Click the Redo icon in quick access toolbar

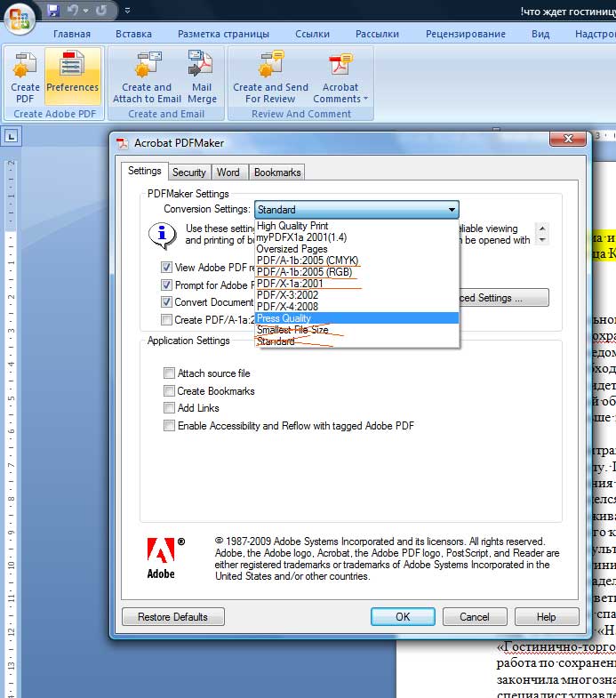point(101,10)
